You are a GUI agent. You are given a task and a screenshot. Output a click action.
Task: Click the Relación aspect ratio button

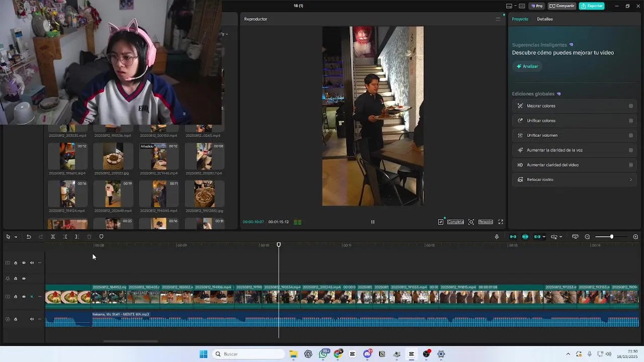pyautogui.click(x=486, y=222)
